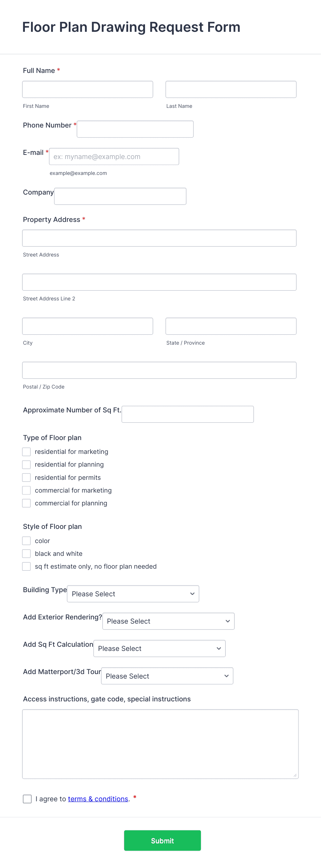Open the Add Exterior Rendering dropdown
The height and width of the screenshot is (868, 321).
click(168, 621)
